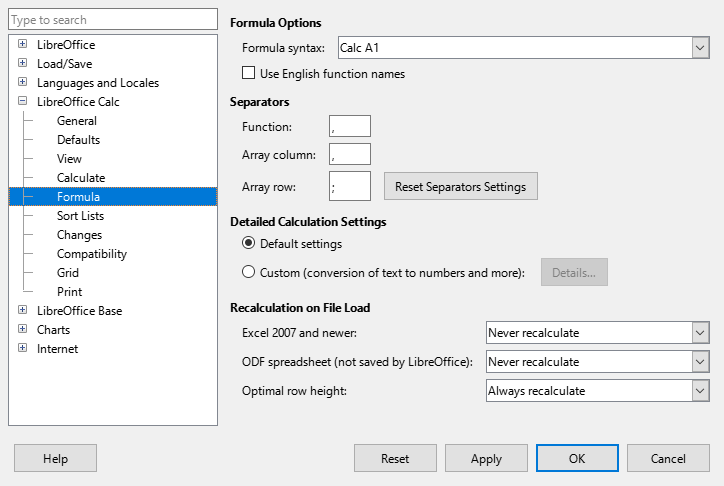Collapse the LibreOffice Calc node
724x486 pixels.
pyautogui.click(x=23, y=102)
